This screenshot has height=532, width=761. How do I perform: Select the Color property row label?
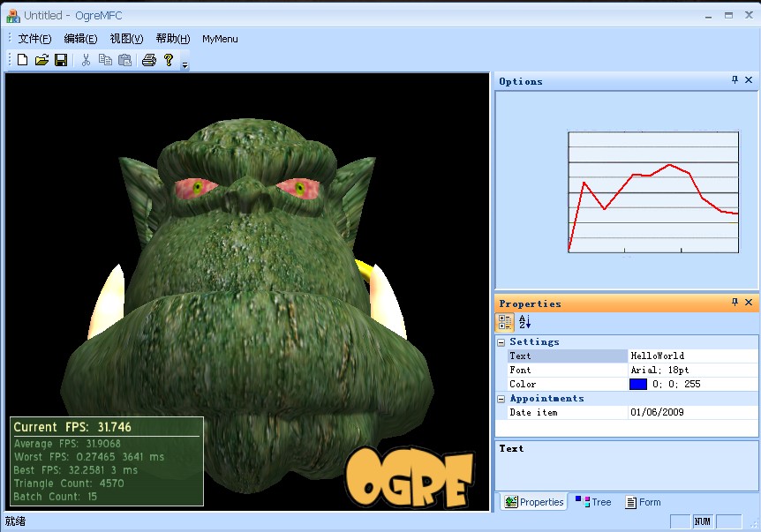[x=568, y=384]
